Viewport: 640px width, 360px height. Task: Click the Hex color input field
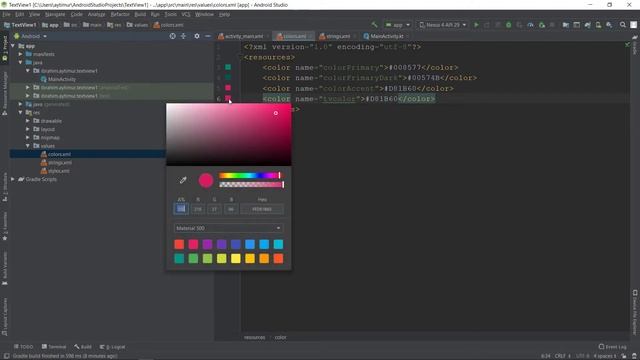pyautogui.click(x=262, y=209)
